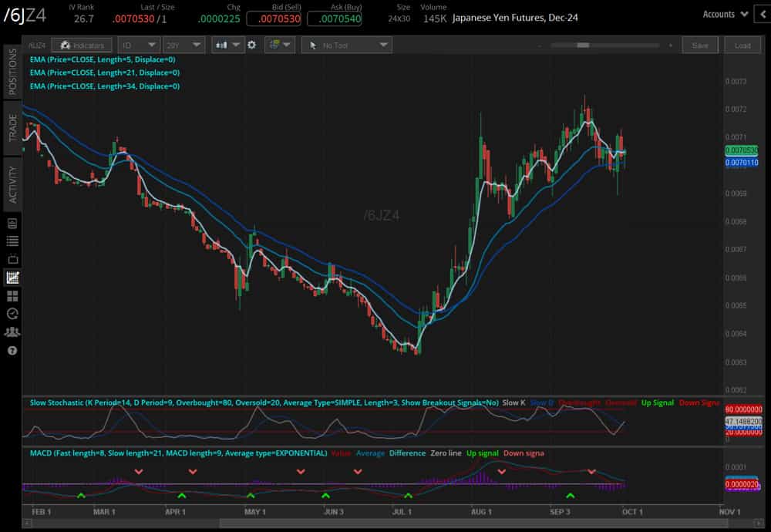Click the Indicators button
This screenshot has width=771, height=532.
(x=82, y=45)
